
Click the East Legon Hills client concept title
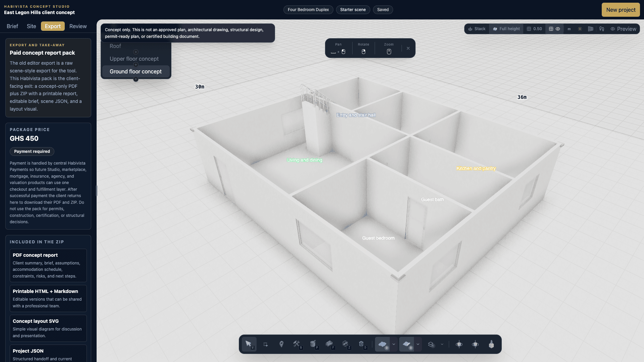[x=39, y=12]
